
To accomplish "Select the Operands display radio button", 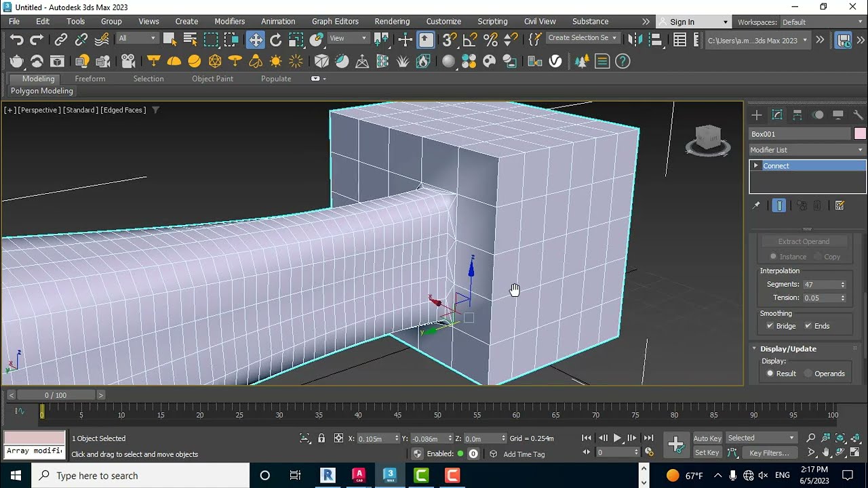I will [x=808, y=373].
